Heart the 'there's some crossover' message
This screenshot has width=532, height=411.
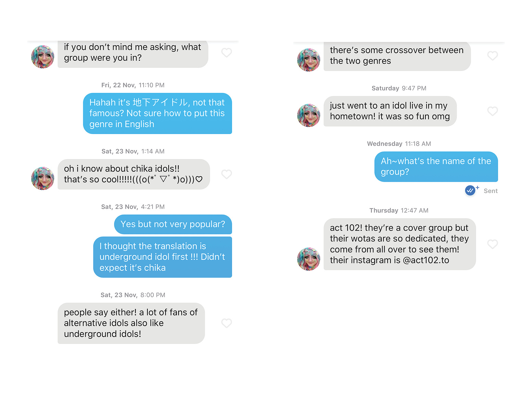click(493, 56)
